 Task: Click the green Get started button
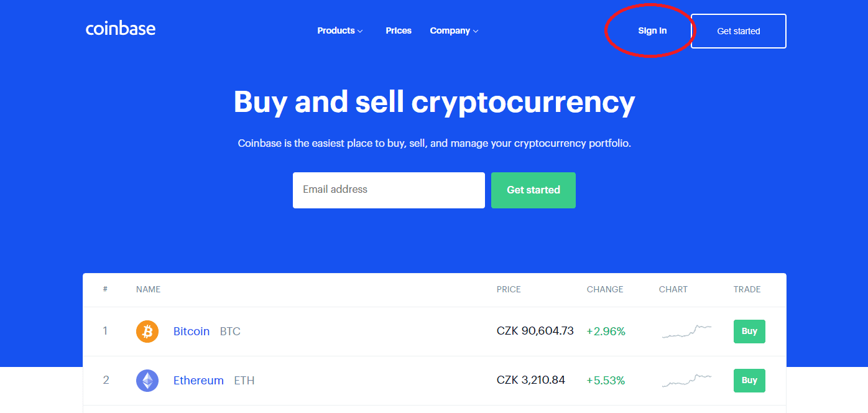click(x=533, y=190)
